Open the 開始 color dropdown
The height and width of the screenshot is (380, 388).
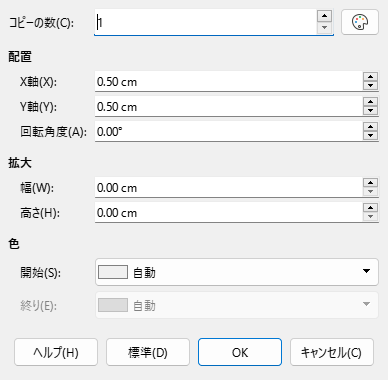pyautogui.click(x=237, y=272)
